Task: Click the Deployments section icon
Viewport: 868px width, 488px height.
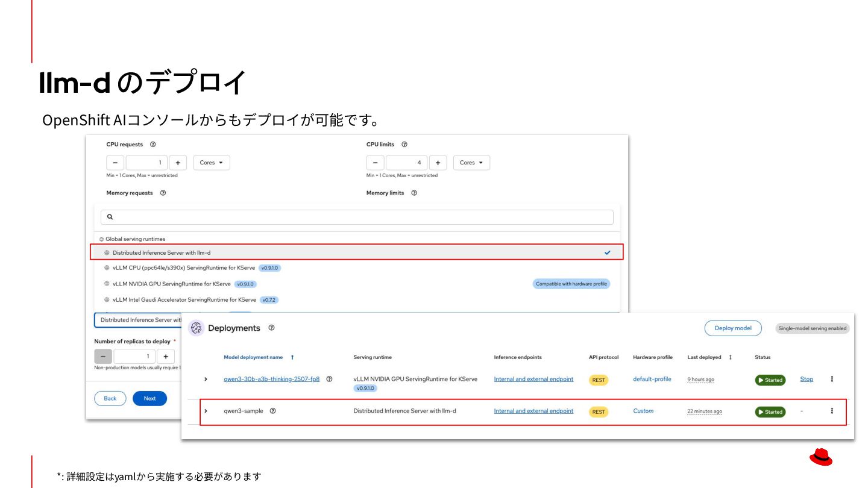Action: click(197, 328)
